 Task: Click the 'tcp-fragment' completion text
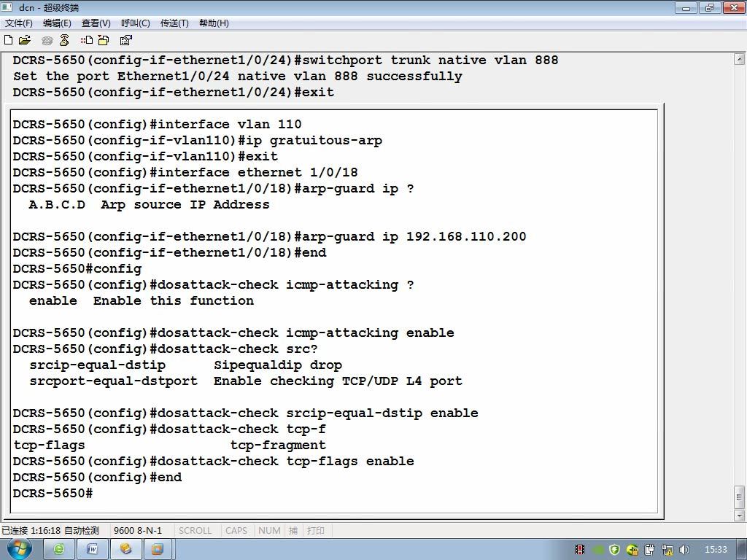(x=278, y=446)
